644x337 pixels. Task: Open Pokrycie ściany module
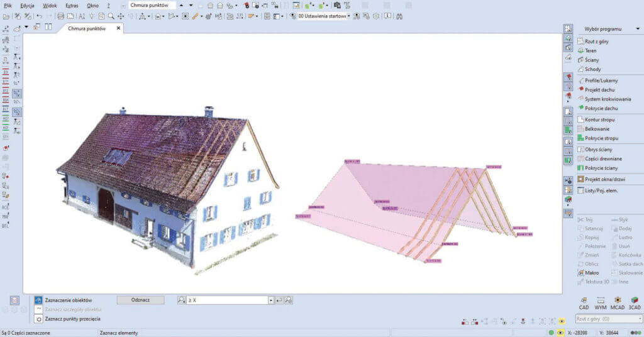tap(597, 168)
